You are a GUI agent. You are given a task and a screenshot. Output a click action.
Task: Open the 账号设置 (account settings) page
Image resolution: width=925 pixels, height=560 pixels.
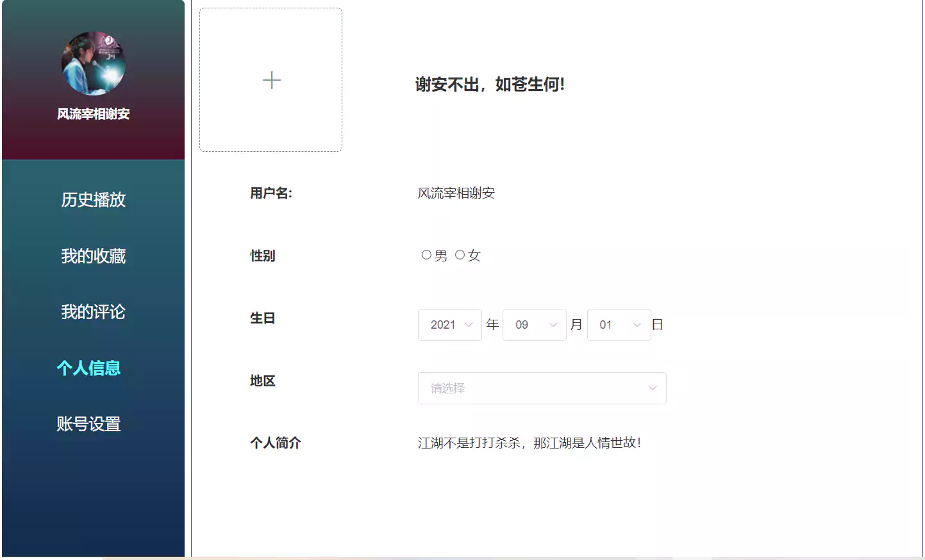tap(88, 424)
